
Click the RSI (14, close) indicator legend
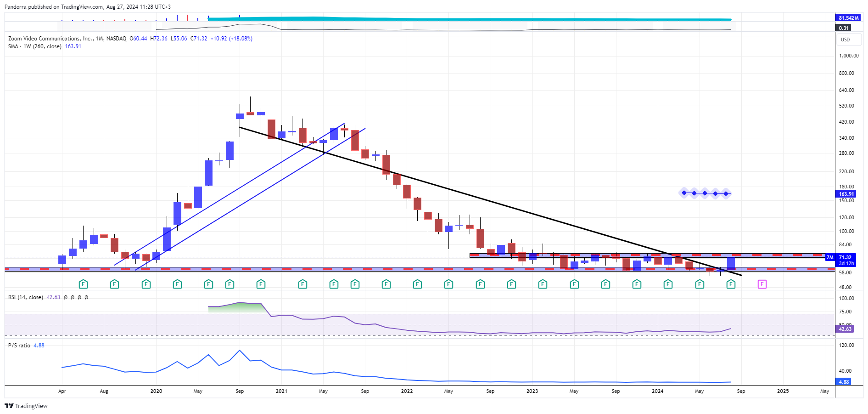coord(26,297)
